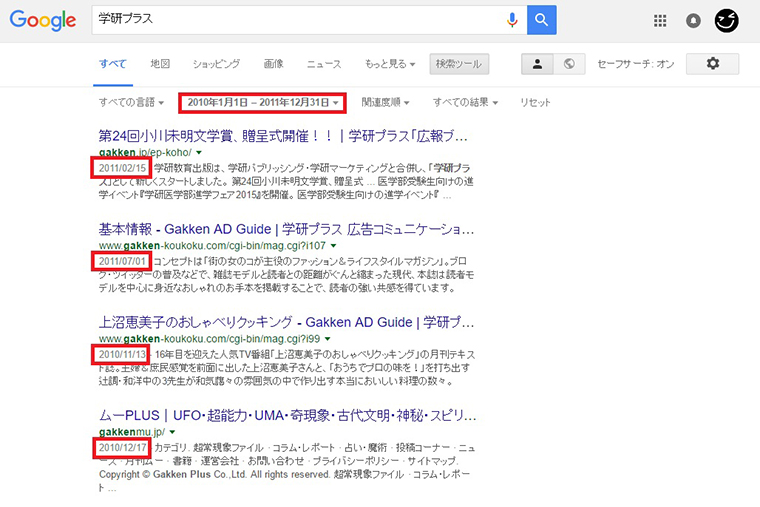Switch to the 地図 tab
This screenshot has height=507, width=760.
point(160,64)
